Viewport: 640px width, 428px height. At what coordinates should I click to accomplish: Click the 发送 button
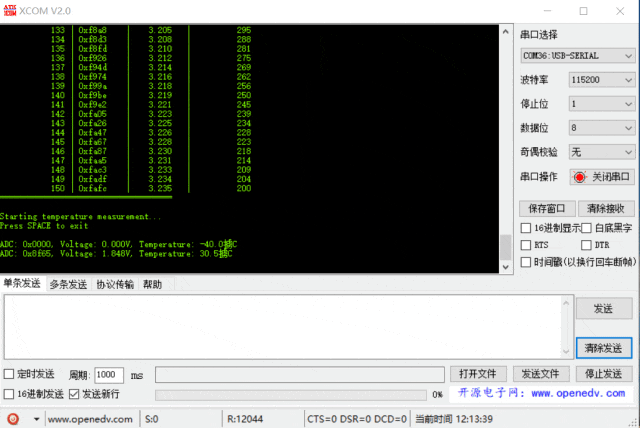pos(604,309)
